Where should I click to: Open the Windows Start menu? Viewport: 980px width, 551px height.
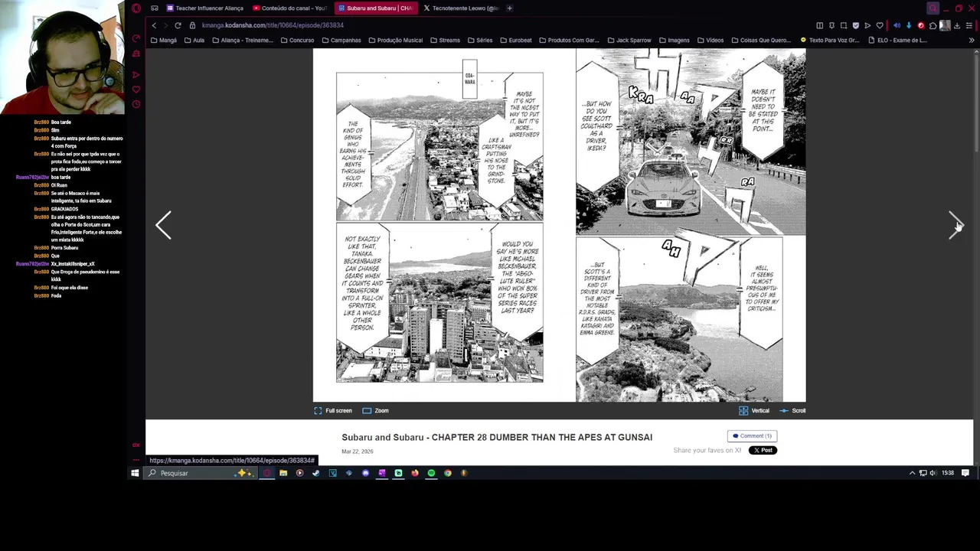coord(135,473)
